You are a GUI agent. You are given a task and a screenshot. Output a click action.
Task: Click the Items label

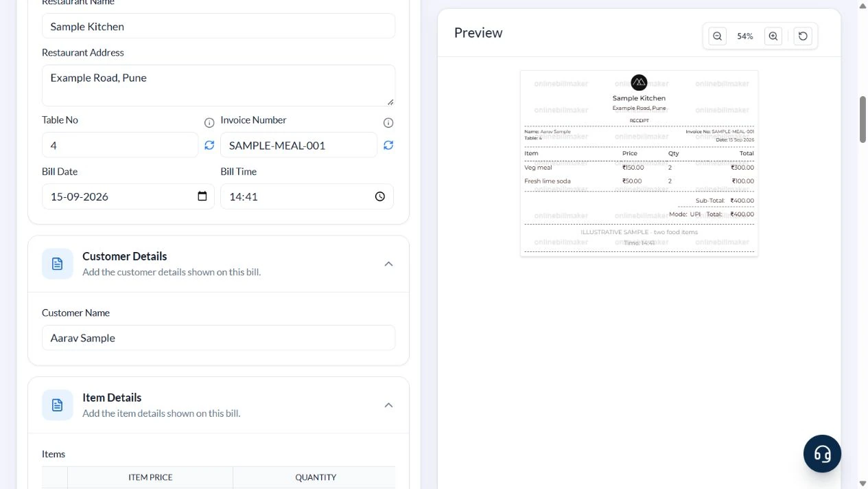click(x=54, y=454)
